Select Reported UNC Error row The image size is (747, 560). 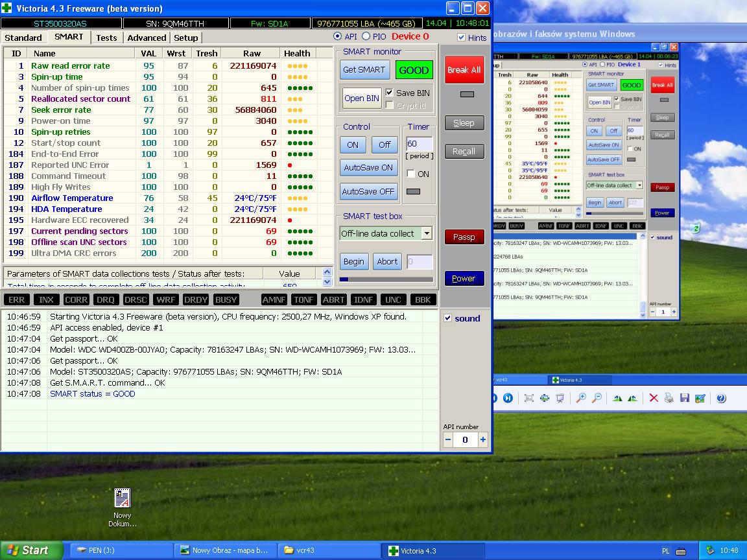pos(168,165)
